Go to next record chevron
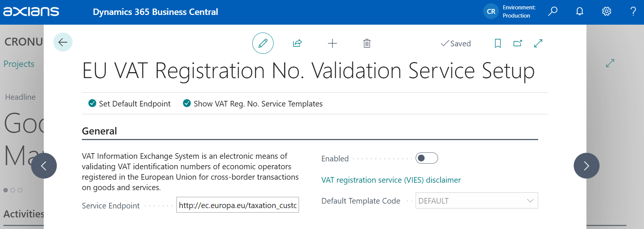Screen dimensions: 644x229 (x=586, y=165)
